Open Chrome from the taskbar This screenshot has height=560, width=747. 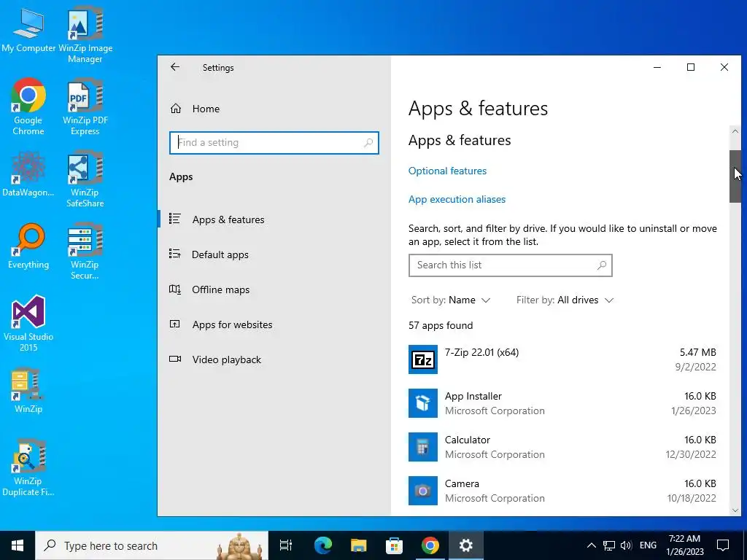click(x=430, y=545)
